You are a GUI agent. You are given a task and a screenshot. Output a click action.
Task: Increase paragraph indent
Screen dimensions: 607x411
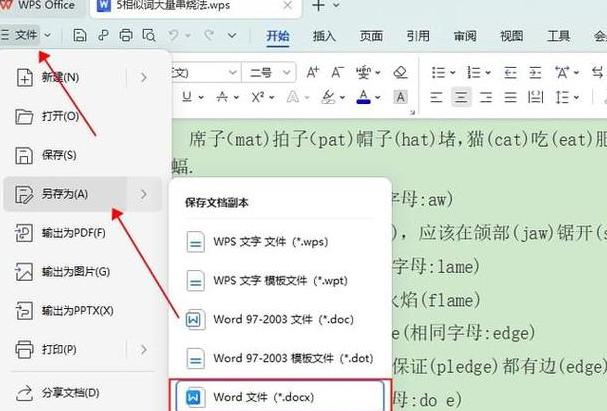pos(535,72)
